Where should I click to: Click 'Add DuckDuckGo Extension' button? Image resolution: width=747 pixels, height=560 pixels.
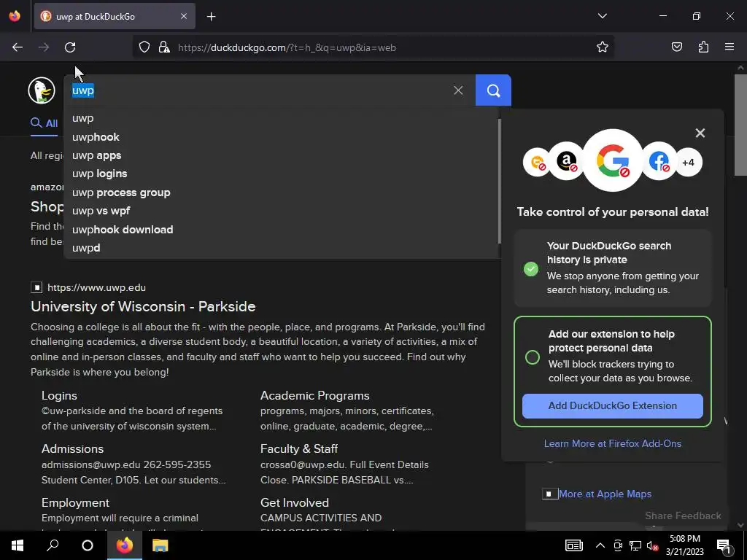click(x=612, y=405)
